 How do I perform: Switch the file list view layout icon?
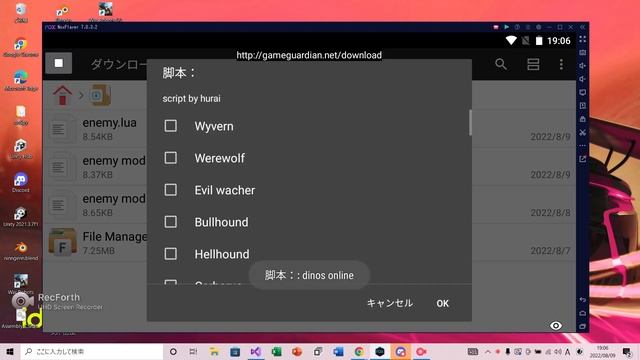[533, 64]
